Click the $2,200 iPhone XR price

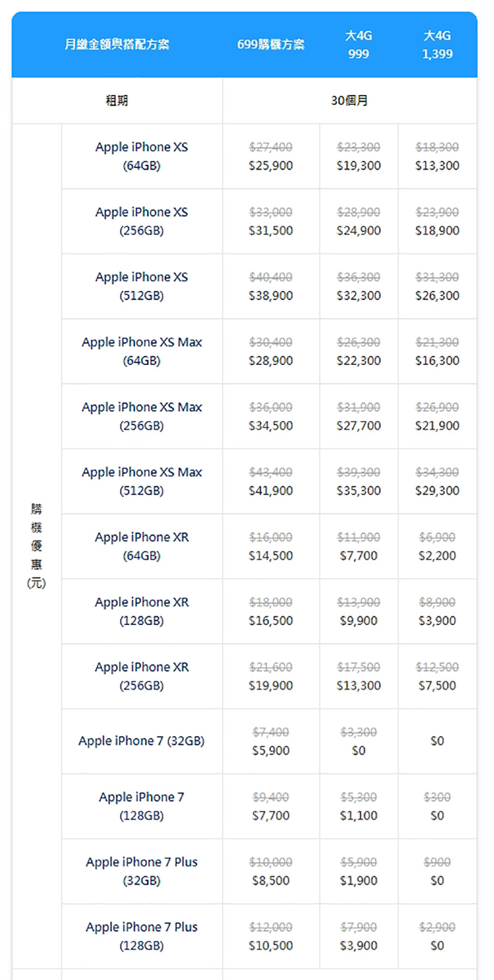point(437,556)
